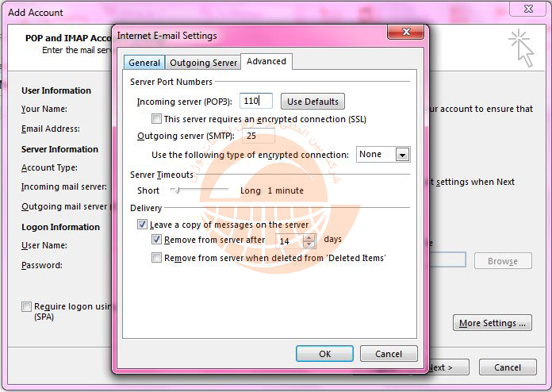Open the Outgoing Server tab
This screenshot has width=552, height=392.
point(203,63)
